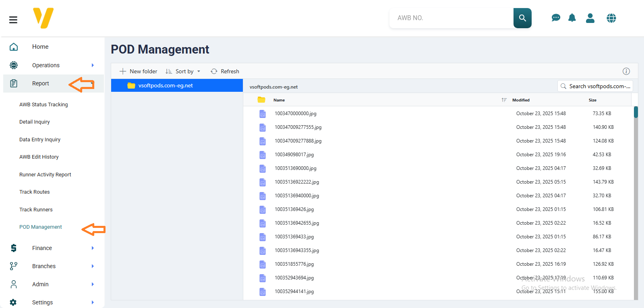This screenshot has width=644, height=308.
Task: Click vsoftpods.com-eg.net breadcrumb path
Action: pyautogui.click(x=273, y=87)
